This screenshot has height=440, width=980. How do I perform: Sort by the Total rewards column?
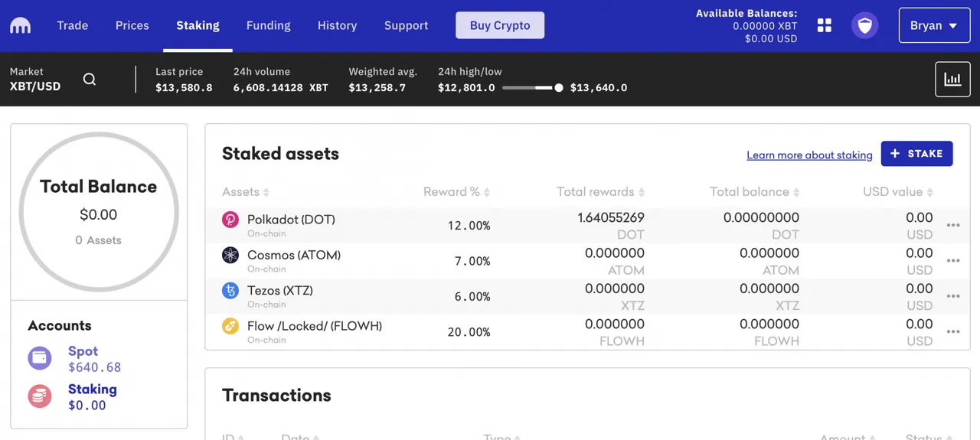(600, 192)
